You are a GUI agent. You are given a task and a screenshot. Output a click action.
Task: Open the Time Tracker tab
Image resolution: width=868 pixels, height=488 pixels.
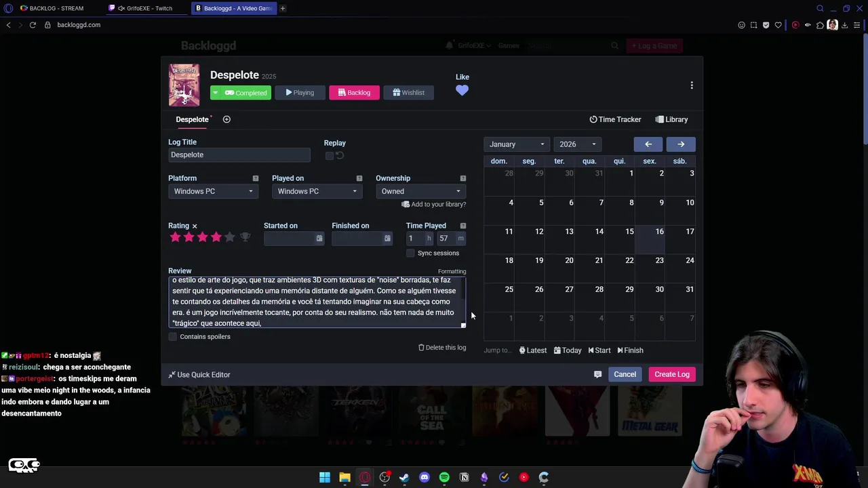point(615,119)
